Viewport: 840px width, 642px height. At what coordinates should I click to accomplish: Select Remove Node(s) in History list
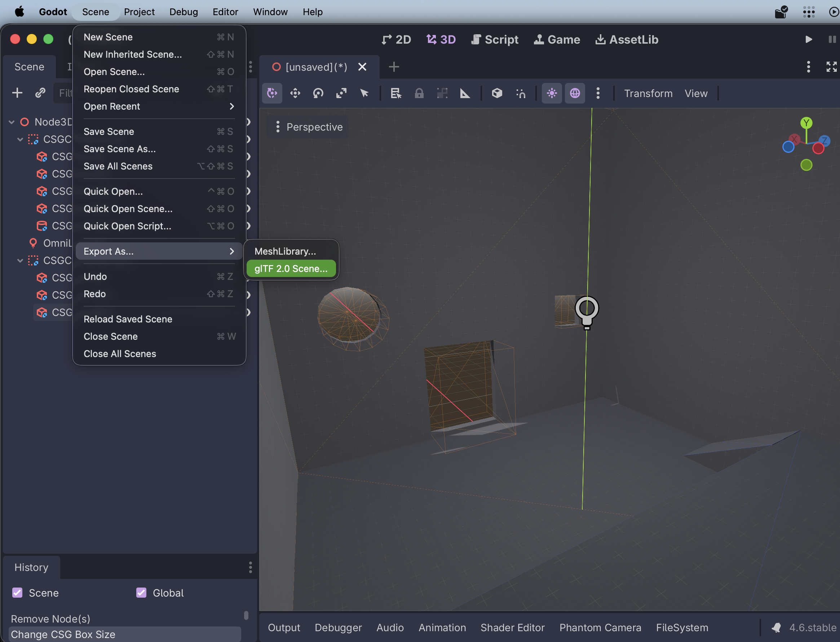pos(50,619)
